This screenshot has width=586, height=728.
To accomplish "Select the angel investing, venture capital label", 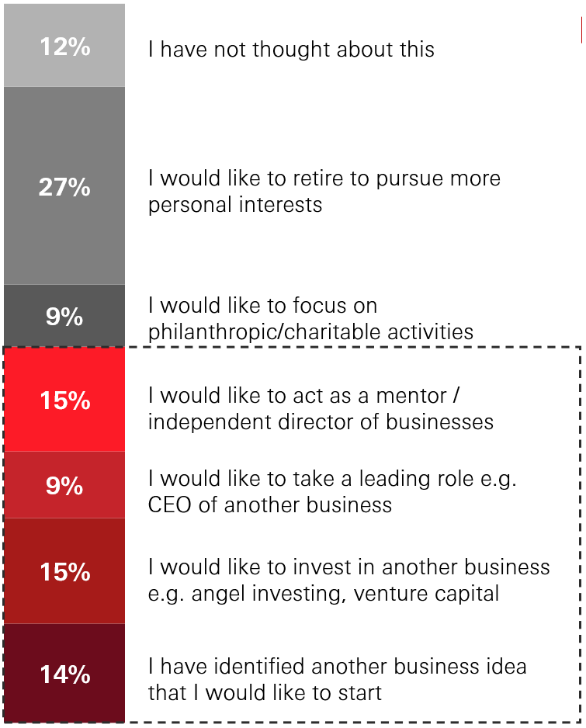I will tap(349, 581).
